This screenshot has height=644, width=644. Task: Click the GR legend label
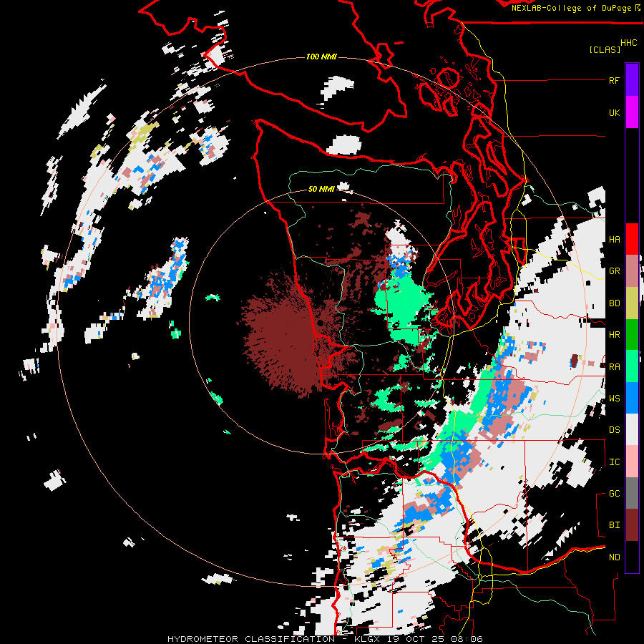pyautogui.click(x=614, y=271)
